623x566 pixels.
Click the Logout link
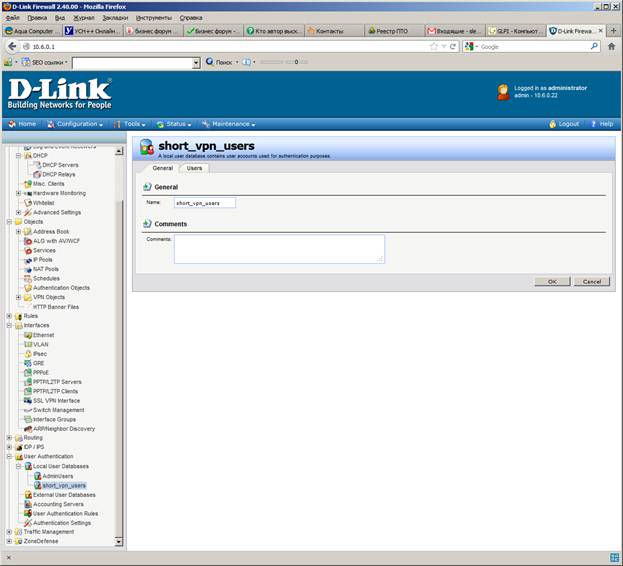click(564, 124)
